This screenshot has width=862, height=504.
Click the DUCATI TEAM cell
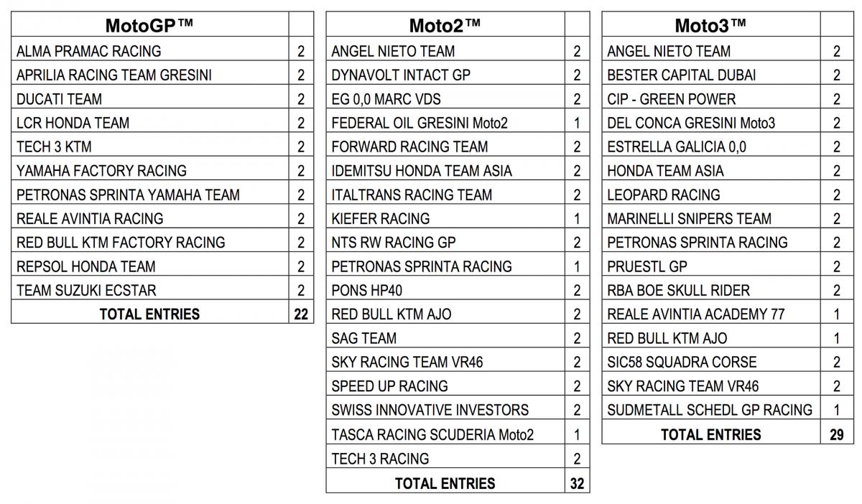(x=60, y=99)
